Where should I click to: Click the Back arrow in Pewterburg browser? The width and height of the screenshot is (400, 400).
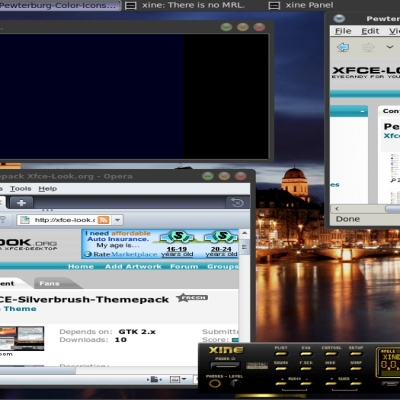pos(343,47)
